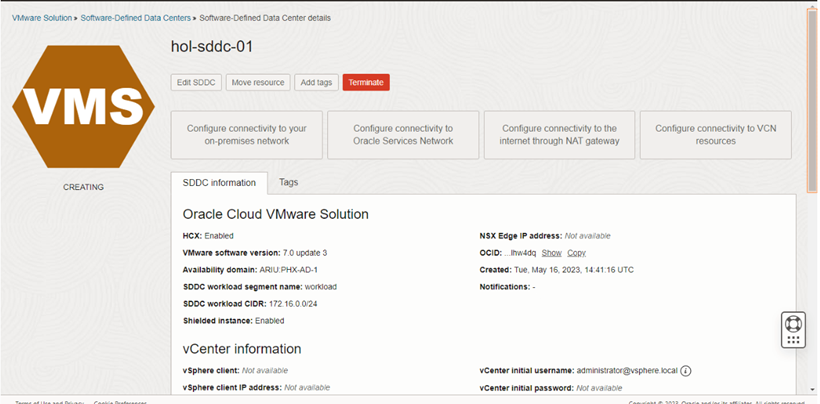Click the red Terminate button
Viewport: 820px width, 404px height.
[366, 83]
